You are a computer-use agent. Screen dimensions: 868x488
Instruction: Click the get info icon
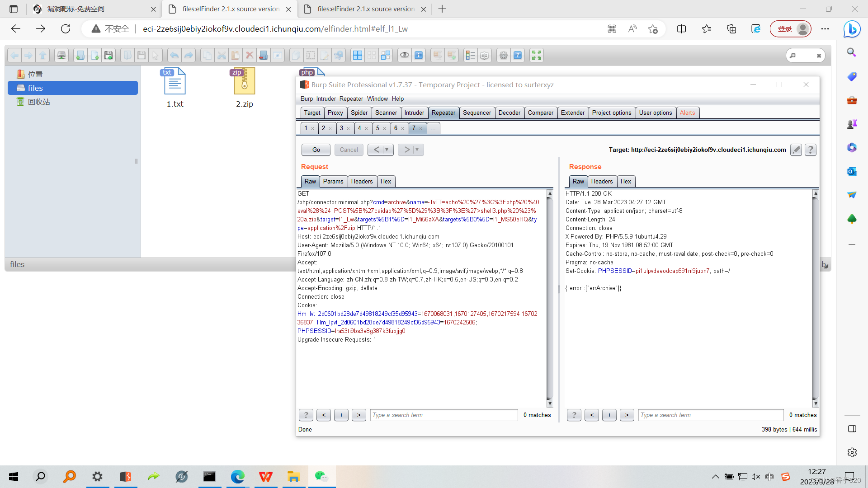point(419,55)
